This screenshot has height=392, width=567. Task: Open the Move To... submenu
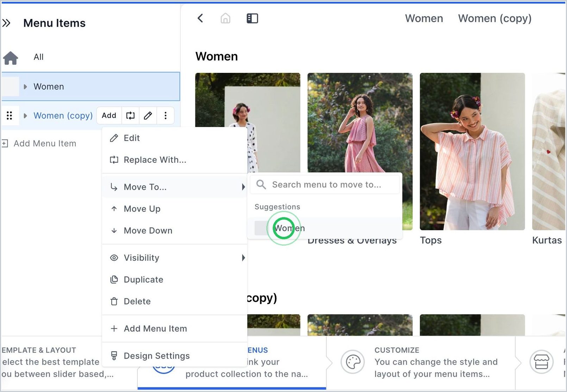[x=175, y=187]
